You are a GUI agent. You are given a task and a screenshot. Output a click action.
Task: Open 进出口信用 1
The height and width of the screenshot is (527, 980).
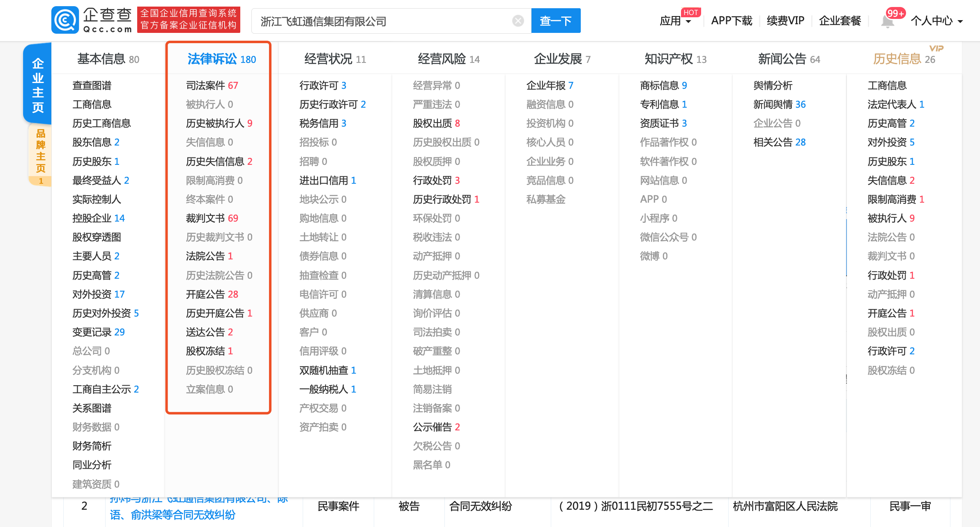click(328, 180)
